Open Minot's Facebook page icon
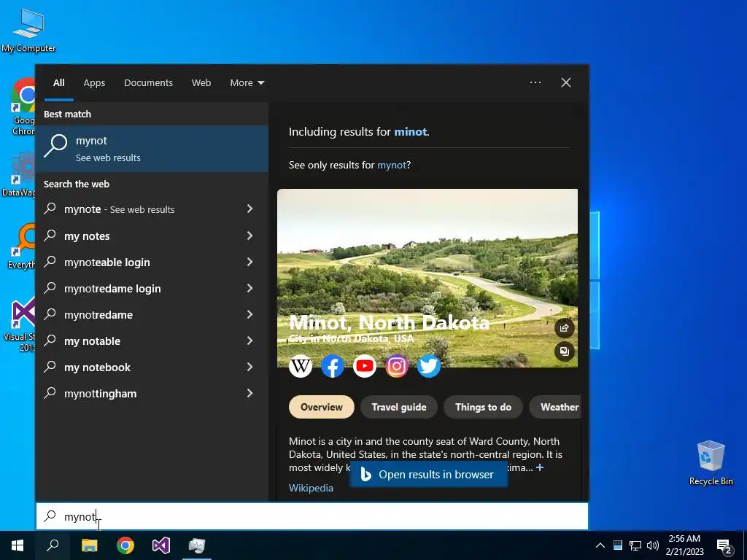This screenshot has width=747, height=560. pyautogui.click(x=333, y=366)
